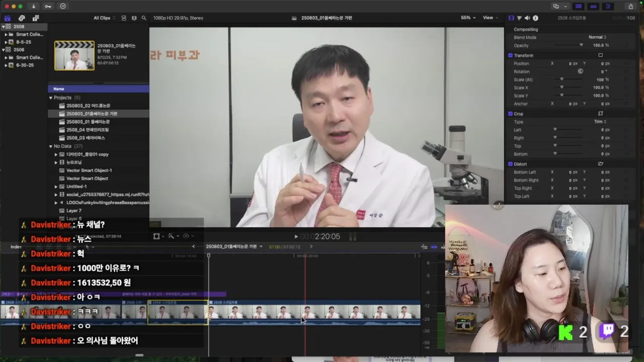644x362 pixels.
Task: Collapse the 2508 library triangle
Action: pyautogui.click(x=3, y=27)
